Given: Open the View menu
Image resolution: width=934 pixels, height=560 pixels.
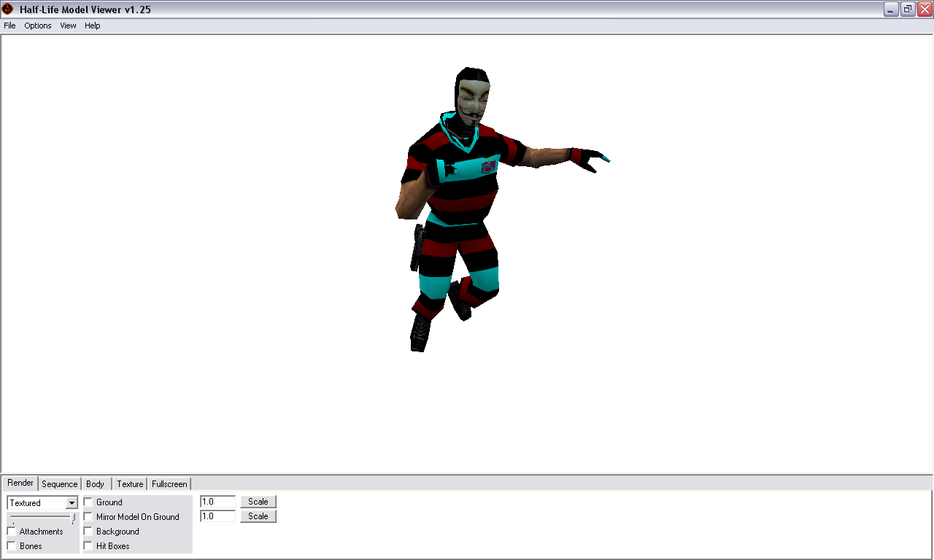Looking at the screenshot, I should click(x=68, y=26).
